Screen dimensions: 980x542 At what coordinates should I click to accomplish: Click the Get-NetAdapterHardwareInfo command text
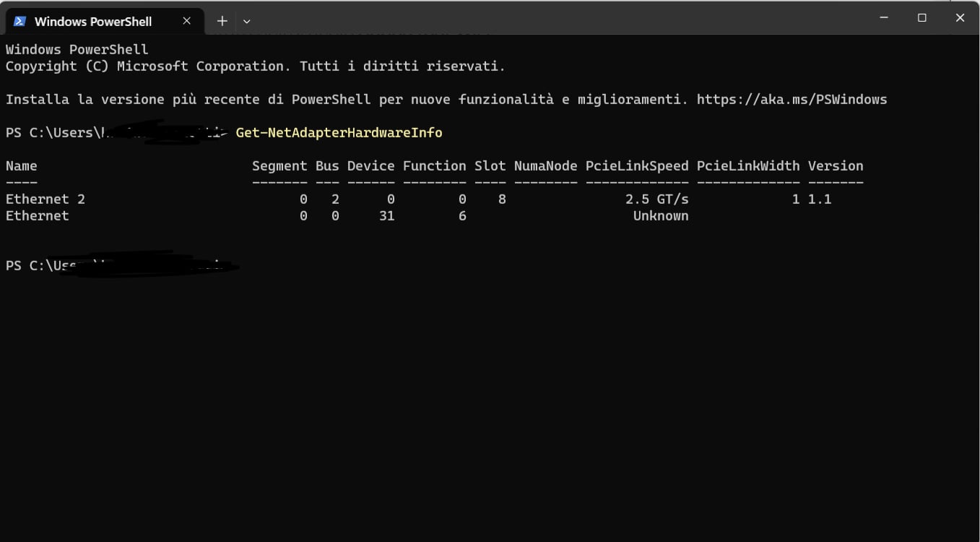339,133
